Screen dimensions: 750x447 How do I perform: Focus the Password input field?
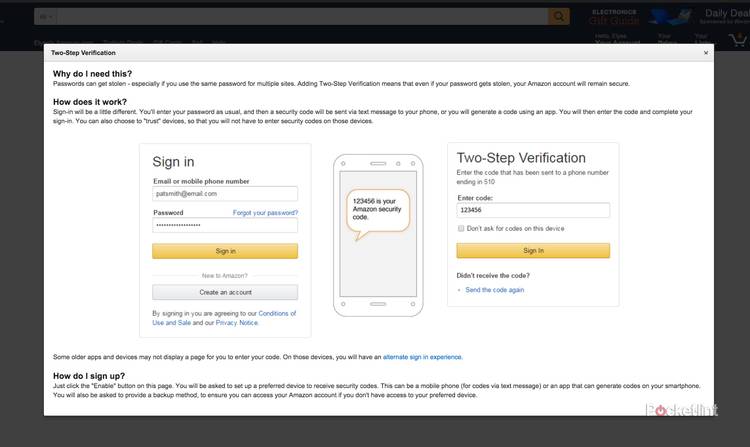click(x=225, y=226)
